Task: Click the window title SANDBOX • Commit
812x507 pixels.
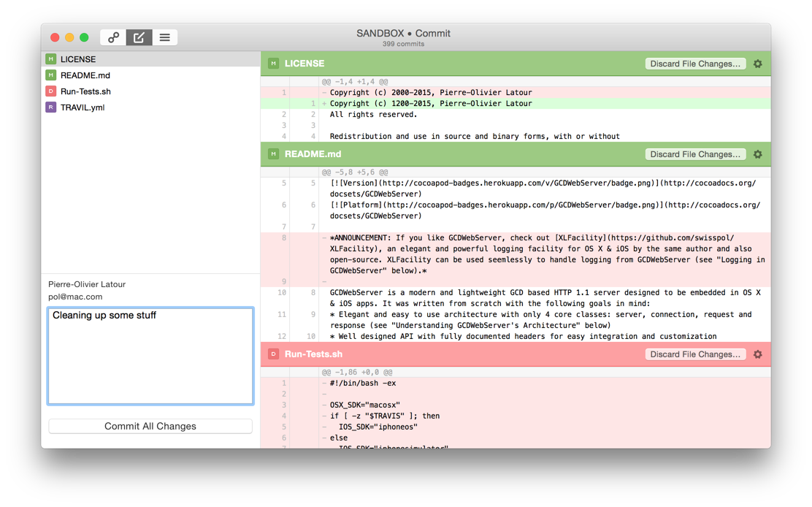Action: (403, 33)
